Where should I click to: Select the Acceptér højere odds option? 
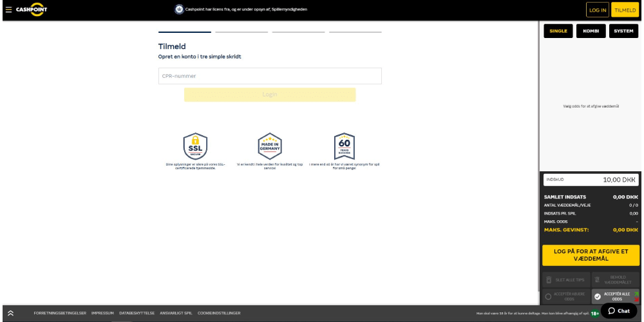(x=565, y=296)
